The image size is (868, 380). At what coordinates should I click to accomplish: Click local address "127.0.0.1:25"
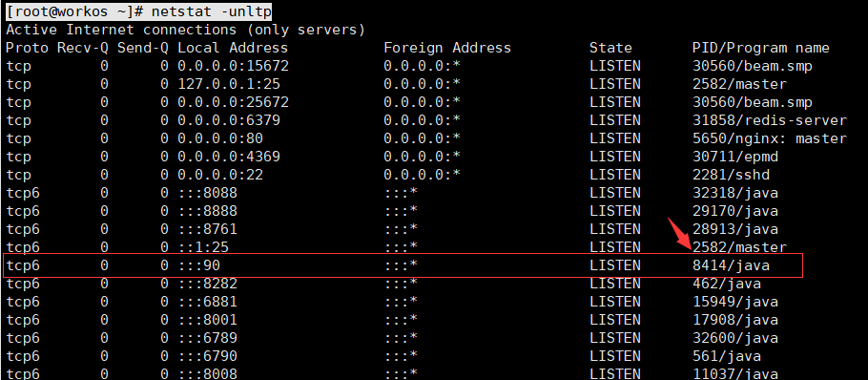(x=229, y=84)
